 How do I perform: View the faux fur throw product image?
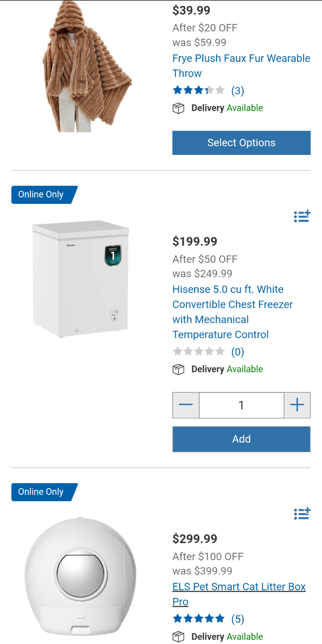(x=87, y=67)
